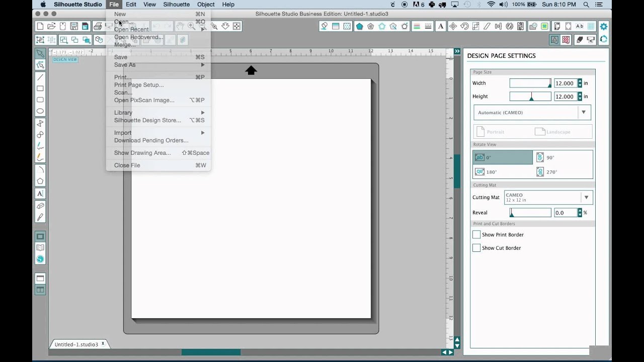Image resolution: width=644 pixels, height=362 pixels.
Task: Select the Eraser tool
Action: [40, 206]
